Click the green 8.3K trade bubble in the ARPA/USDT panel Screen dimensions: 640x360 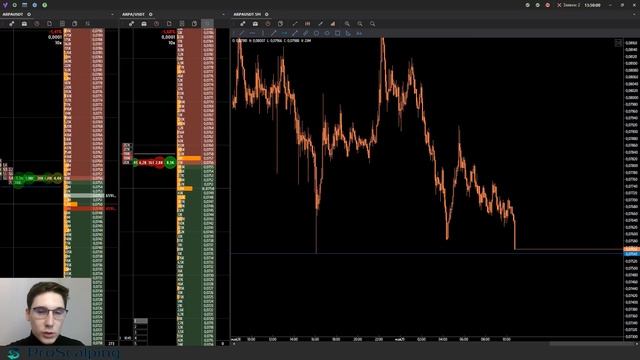point(170,162)
